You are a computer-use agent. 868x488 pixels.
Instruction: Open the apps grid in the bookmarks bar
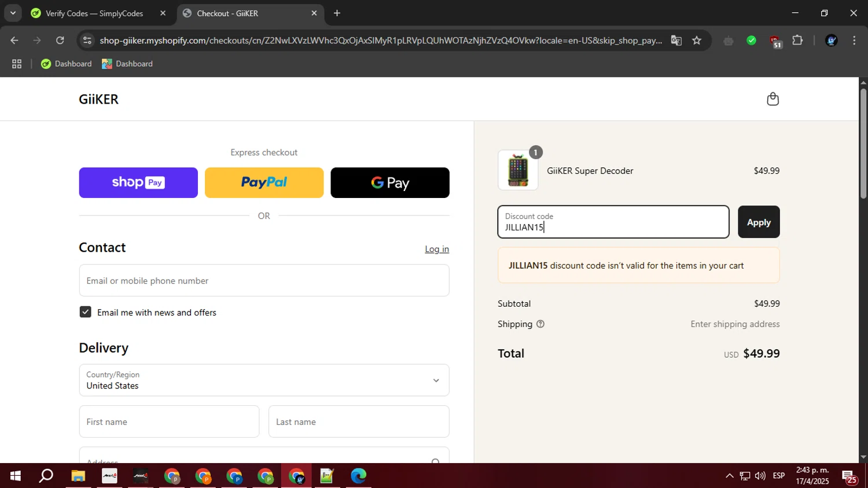17,64
